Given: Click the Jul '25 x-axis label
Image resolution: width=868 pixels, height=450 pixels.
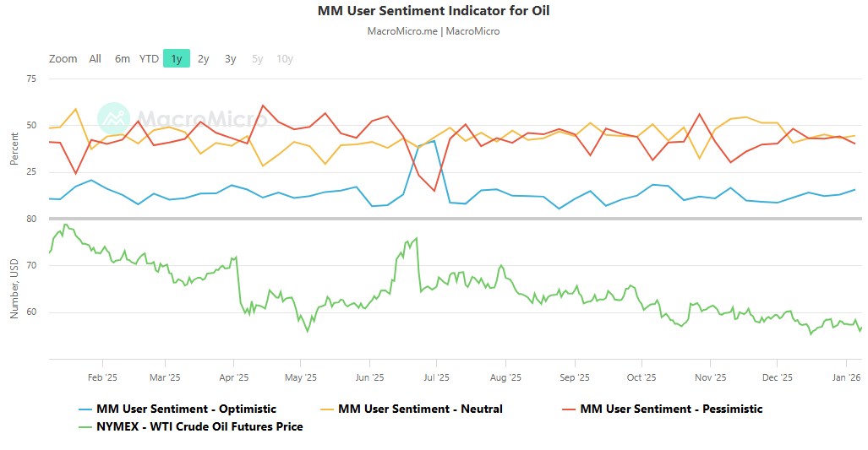Looking at the screenshot, I should pos(435,377).
